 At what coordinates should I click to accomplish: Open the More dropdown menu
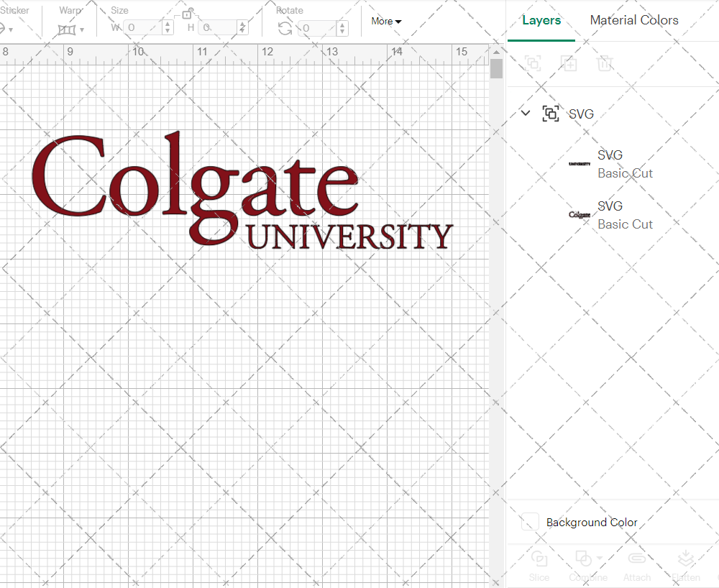pos(386,21)
